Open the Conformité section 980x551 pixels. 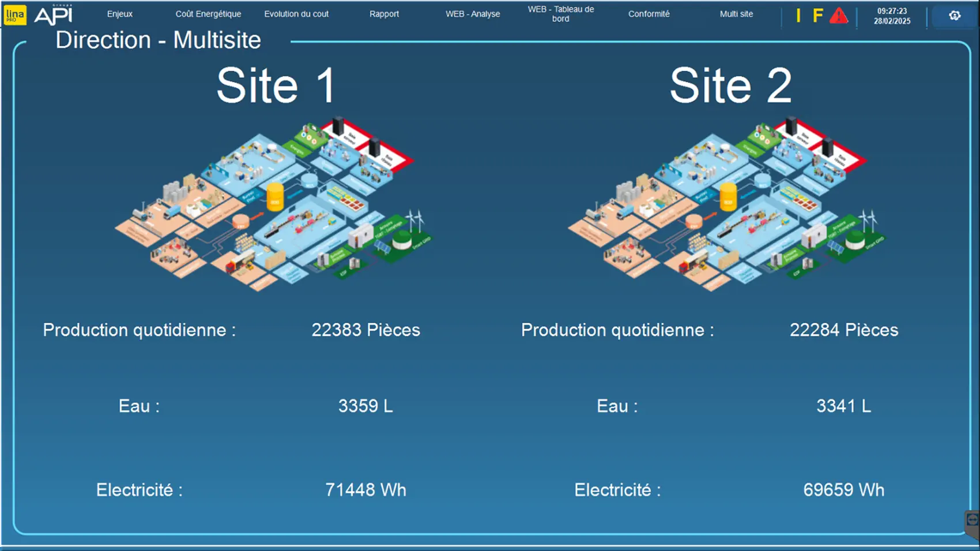(x=649, y=14)
